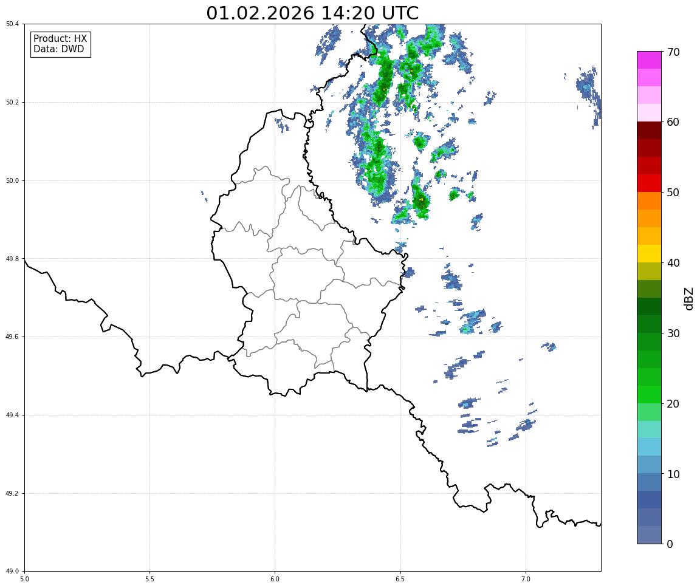Click the title '01.02.2026 14:20 UTC'
The width and height of the screenshot is (700, 588).
312,13
